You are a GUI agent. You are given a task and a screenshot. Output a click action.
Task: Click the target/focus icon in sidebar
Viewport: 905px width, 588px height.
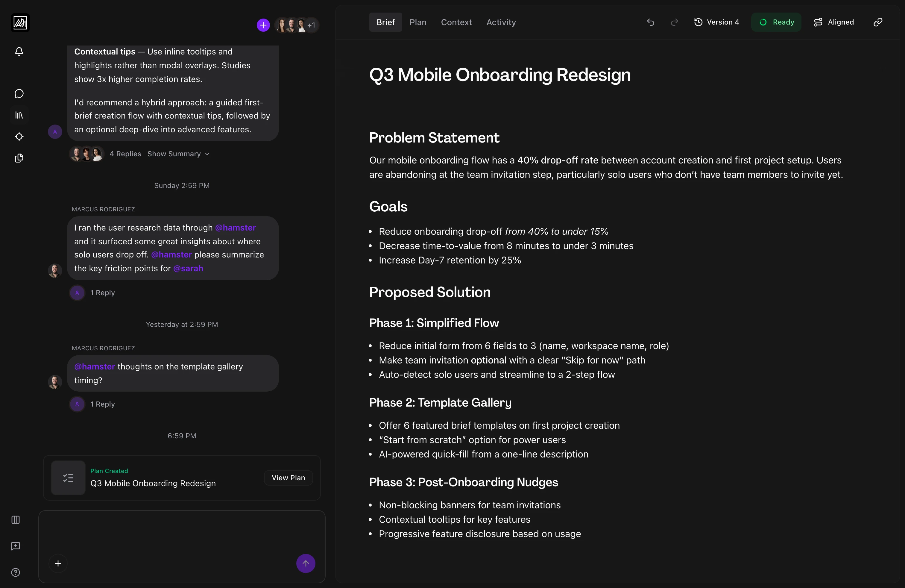19,137
